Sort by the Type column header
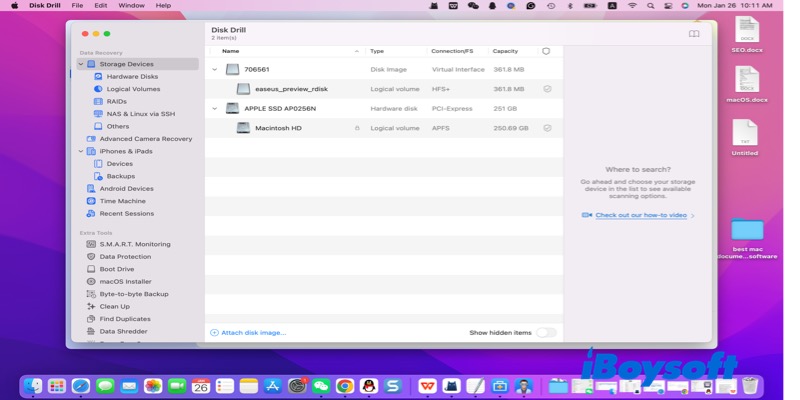 click(377, 51)
